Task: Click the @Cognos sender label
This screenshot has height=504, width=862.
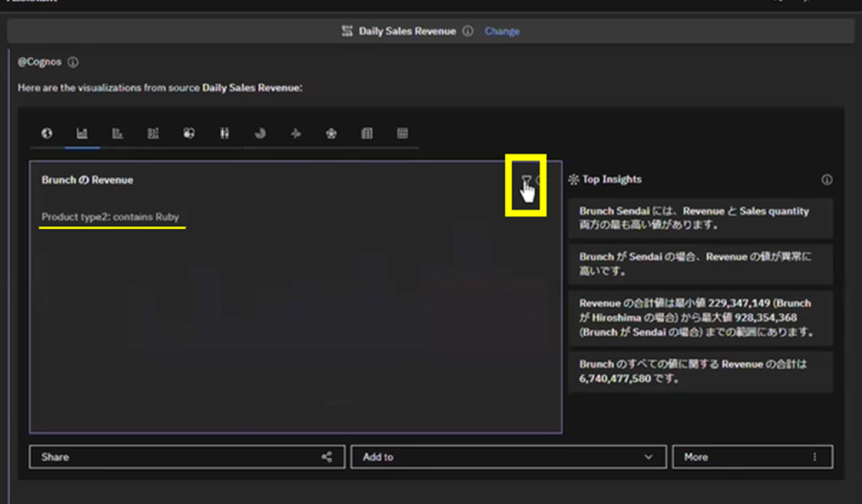Action: pos(40,62)
